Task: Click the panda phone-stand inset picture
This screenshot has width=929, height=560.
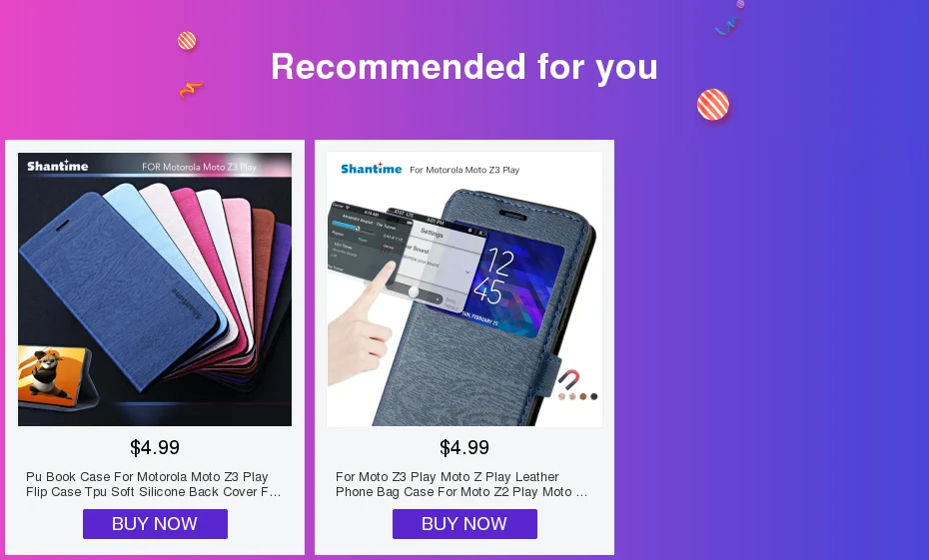Action: (51, 377)
